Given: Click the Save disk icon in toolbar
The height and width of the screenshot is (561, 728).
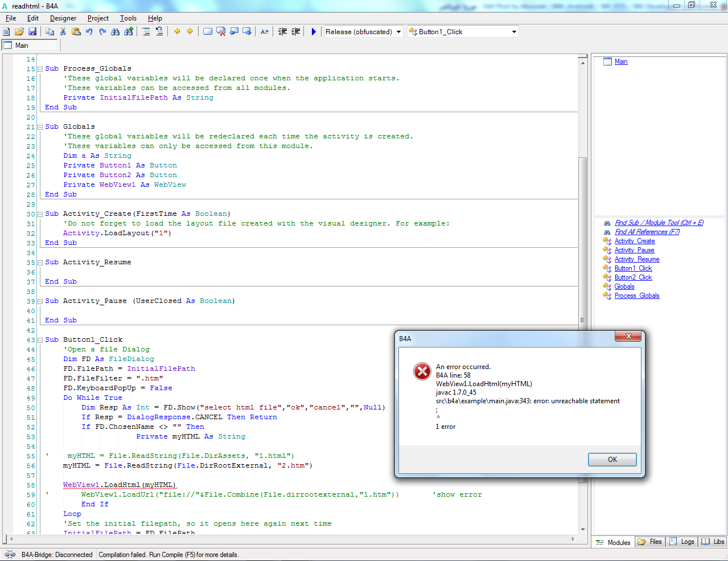Looking at the screenshot, I should click(32, 32).
